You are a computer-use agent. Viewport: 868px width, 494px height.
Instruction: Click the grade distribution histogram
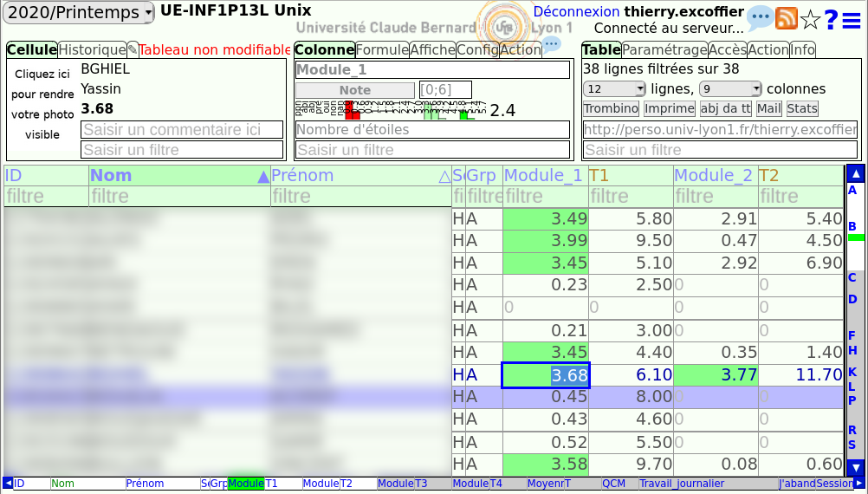point(390,109)
